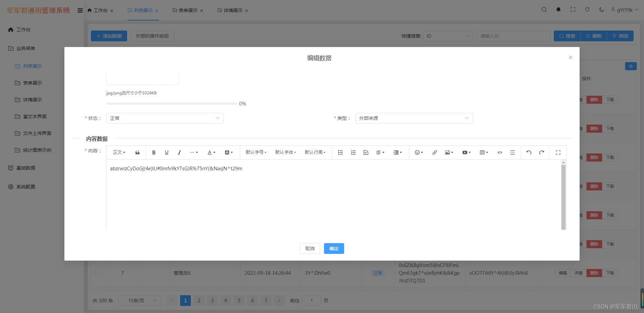The height and width of the screenshot is (313, 644).
Task: Toggle bold formatting in the editor
Action: tap(154, 152)
